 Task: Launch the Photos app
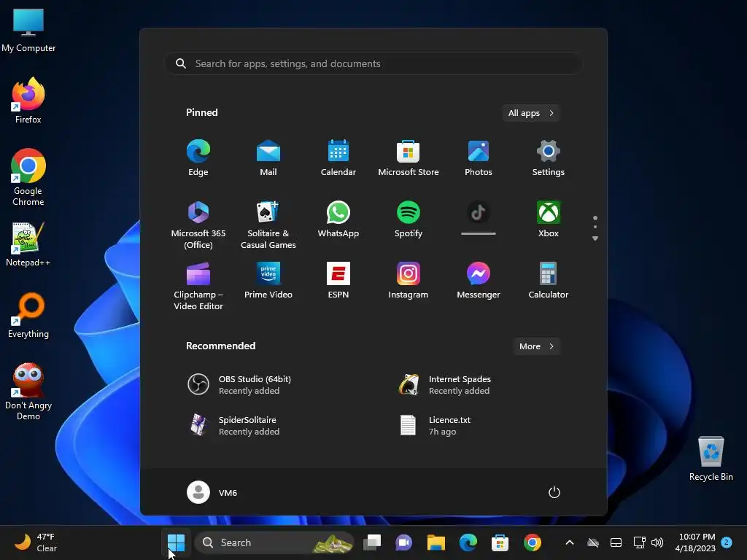[479, 157]
